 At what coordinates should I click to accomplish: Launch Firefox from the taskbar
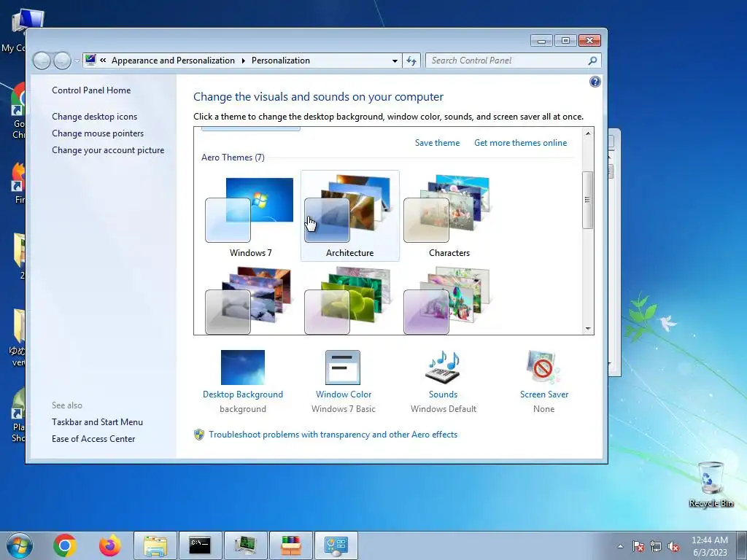click(x=110, y=545)
